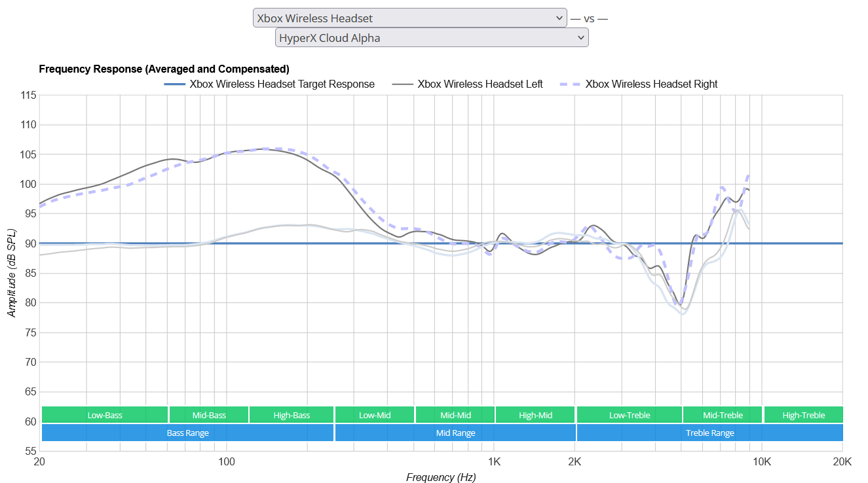Image resolution: width=868 pixels, height=483 pixels.
Task: Click the 110 amplitude tick label
Action: coord(28,125)
